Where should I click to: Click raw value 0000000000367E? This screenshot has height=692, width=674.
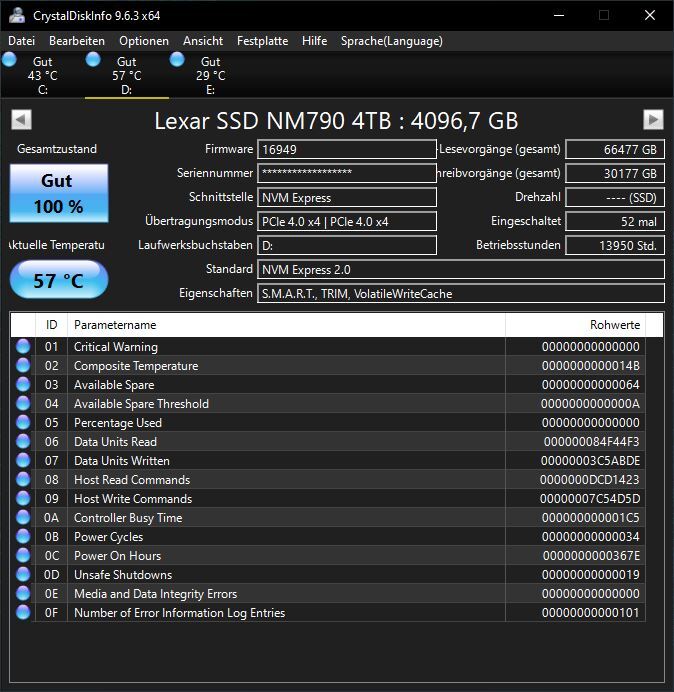[x=591, y=555]
